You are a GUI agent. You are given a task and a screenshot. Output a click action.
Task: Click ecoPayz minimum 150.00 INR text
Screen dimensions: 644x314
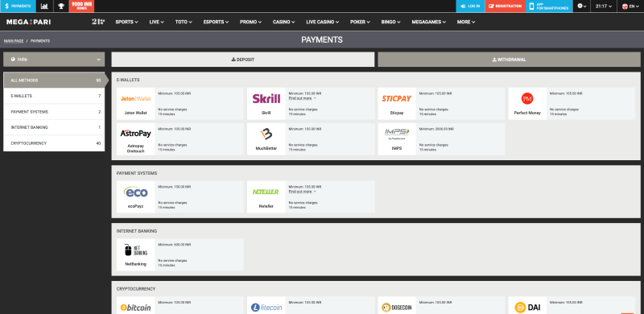(175, 187)
